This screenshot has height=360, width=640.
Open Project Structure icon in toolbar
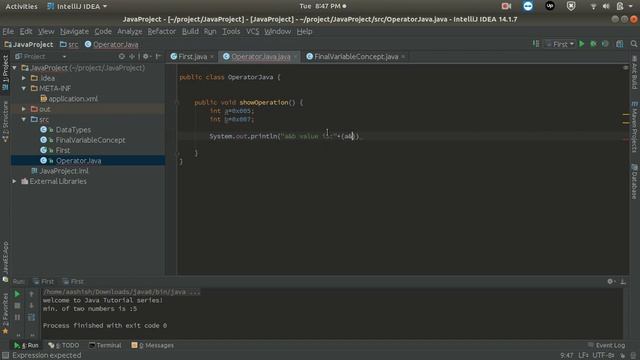tap(620, 44)
